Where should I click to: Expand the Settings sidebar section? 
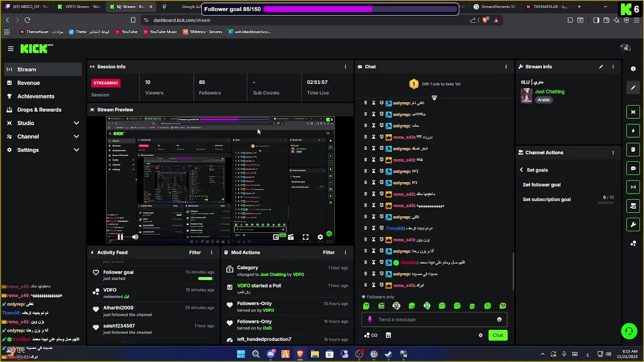click(76, 150)
